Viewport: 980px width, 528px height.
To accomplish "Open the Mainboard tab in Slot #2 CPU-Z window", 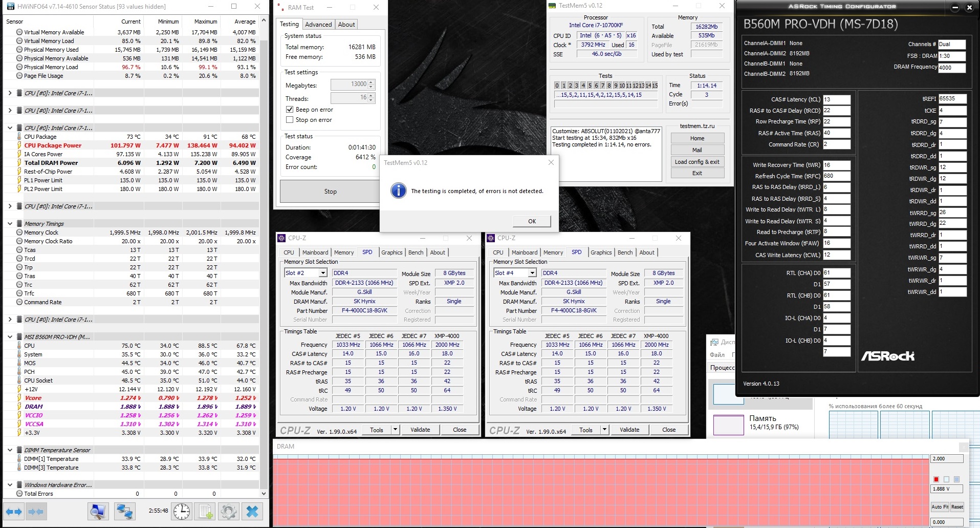I will coord(315,252).
